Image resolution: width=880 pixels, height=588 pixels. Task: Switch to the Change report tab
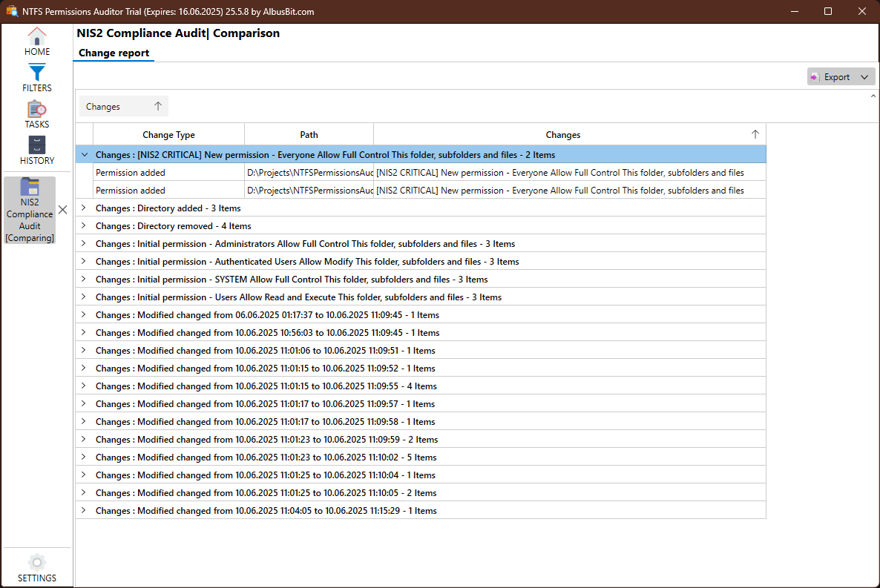pos(114,53)
